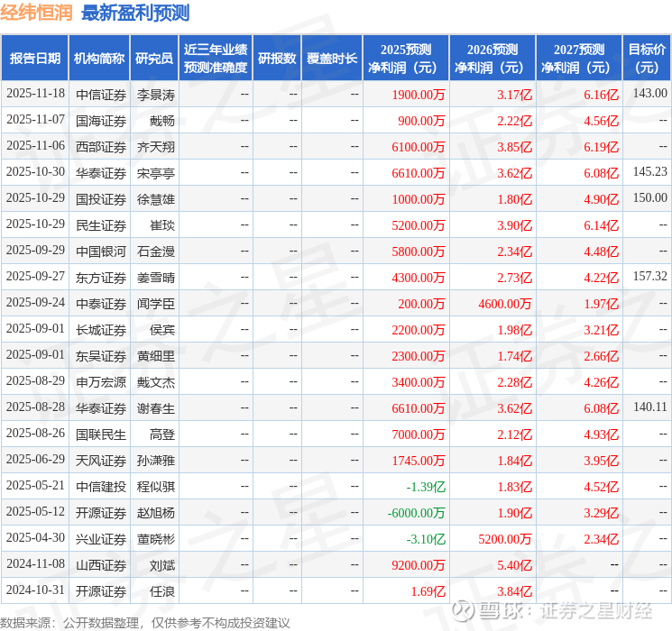This screenshot has width=672, height=631.
Task: Click the 经纬恒润 company title
Action: click(x=36, y=13)
